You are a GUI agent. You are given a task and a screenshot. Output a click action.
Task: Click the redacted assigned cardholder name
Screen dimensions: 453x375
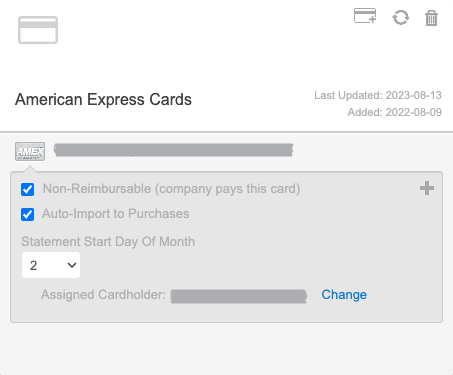[239, 296]
